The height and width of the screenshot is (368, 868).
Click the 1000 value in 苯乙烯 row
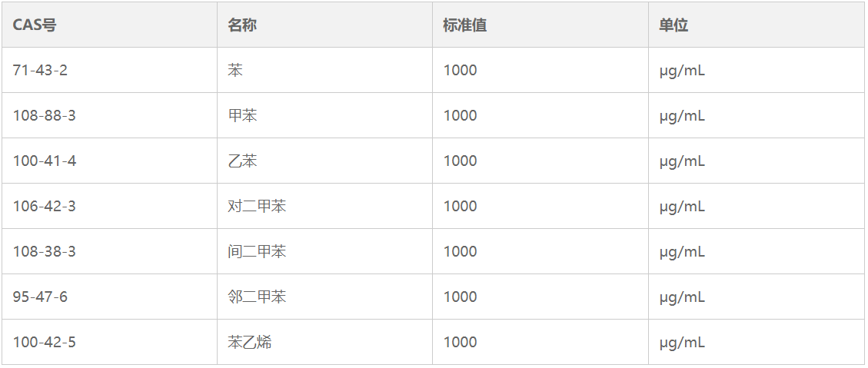(x=460, y=343)
